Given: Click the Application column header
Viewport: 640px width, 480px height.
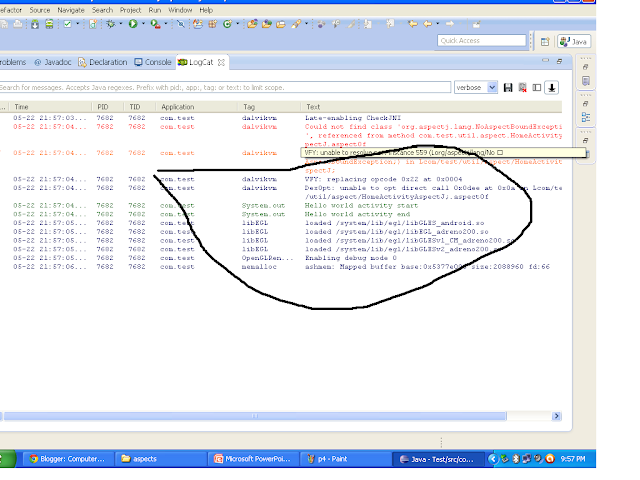Looking at the screenshot, I should coord(197,107).
